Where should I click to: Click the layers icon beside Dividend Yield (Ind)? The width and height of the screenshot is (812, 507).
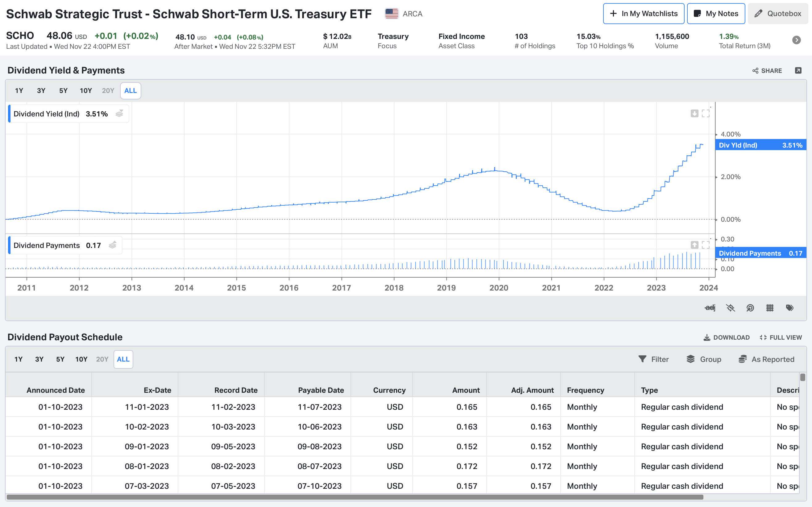coord(119,114)
